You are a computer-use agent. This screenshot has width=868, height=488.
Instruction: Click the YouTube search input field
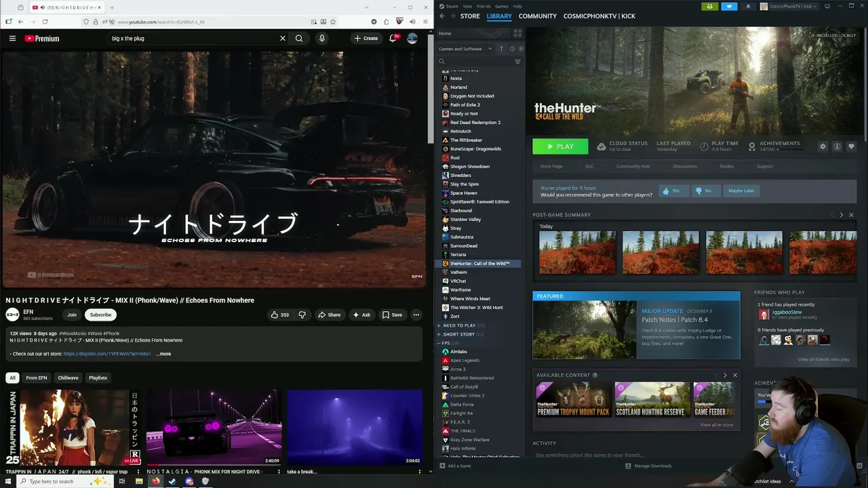(194, 39)
